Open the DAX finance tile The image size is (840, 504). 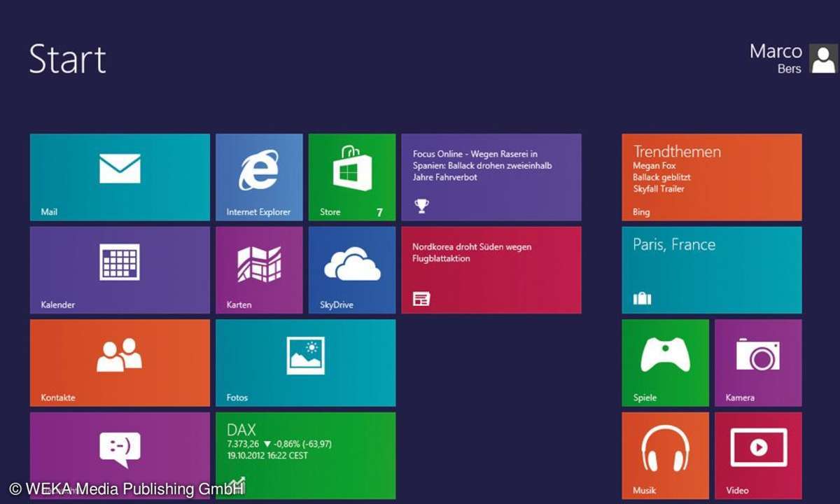(305, 456)
